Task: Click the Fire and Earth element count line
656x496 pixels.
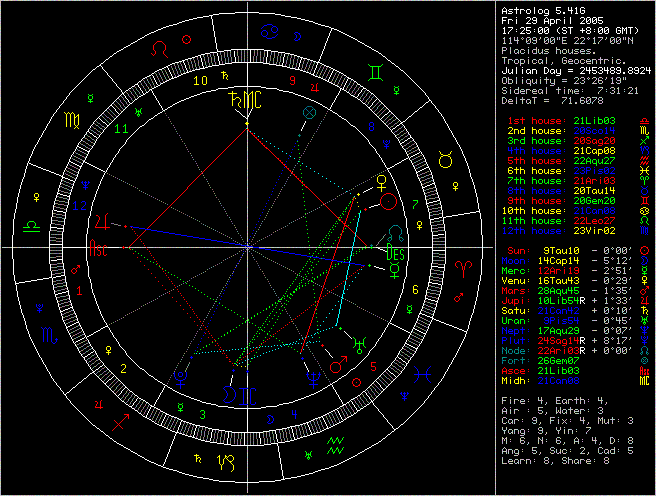Action: [x=552, y=400]
